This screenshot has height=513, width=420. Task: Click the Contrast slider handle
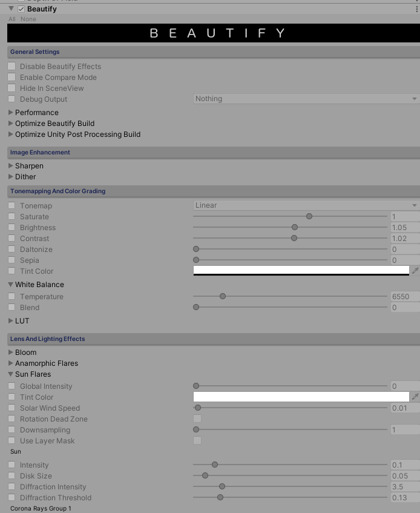(x=294, y=238)
